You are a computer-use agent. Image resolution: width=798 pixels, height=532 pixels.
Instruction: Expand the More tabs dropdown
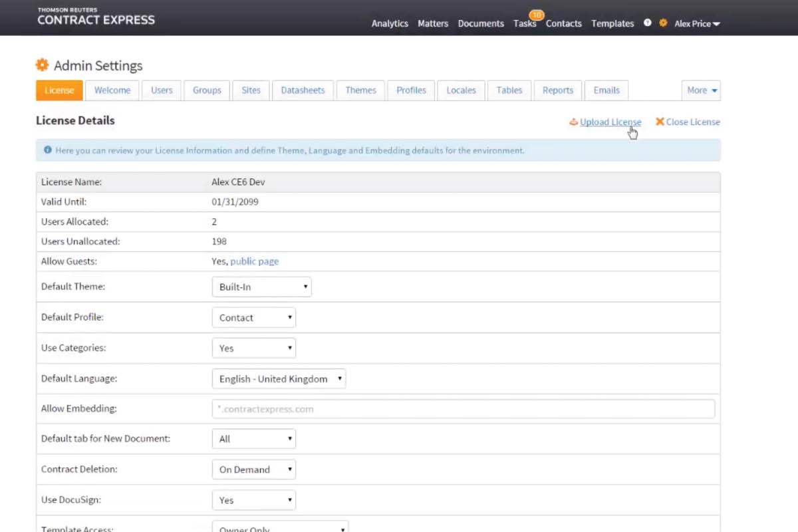click(701, 90)
